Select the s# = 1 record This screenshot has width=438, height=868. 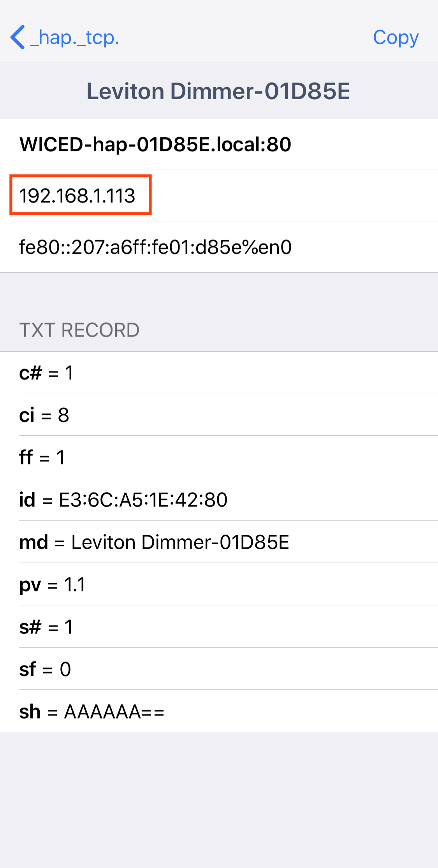coord(46,627)
